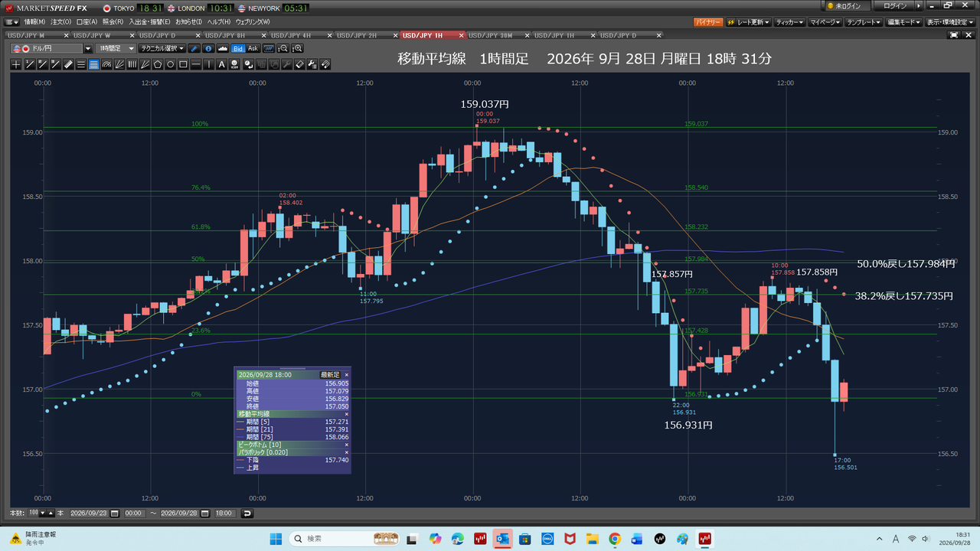Select the rectangle drawing tool
Viewport: 980px width, 551px height.
(184, 65)
